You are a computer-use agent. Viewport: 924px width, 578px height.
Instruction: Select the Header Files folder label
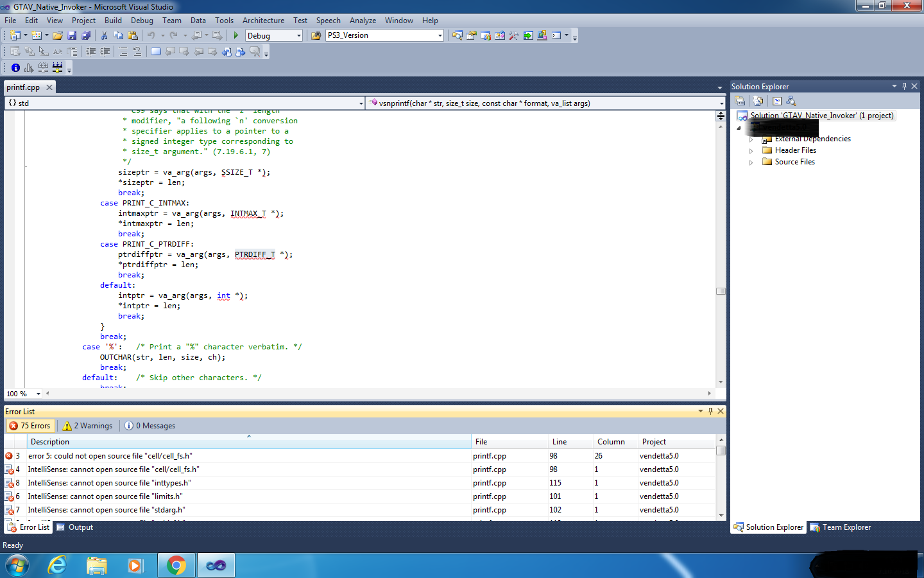coord(796,150)
